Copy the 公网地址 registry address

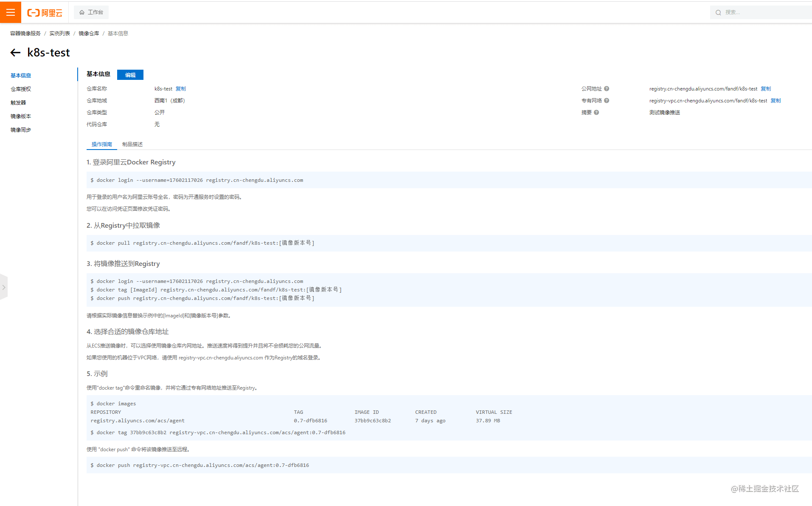[x=766, y=89]
